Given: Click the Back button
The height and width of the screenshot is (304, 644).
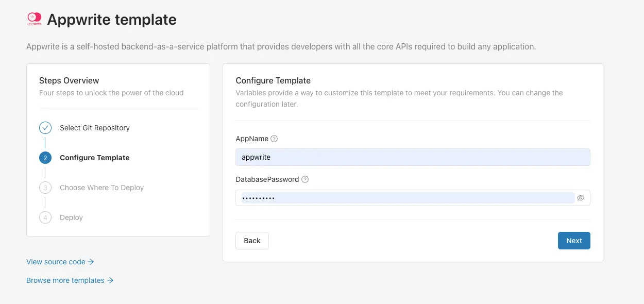Looking at the screenshot, I should [x=252, y=241].
